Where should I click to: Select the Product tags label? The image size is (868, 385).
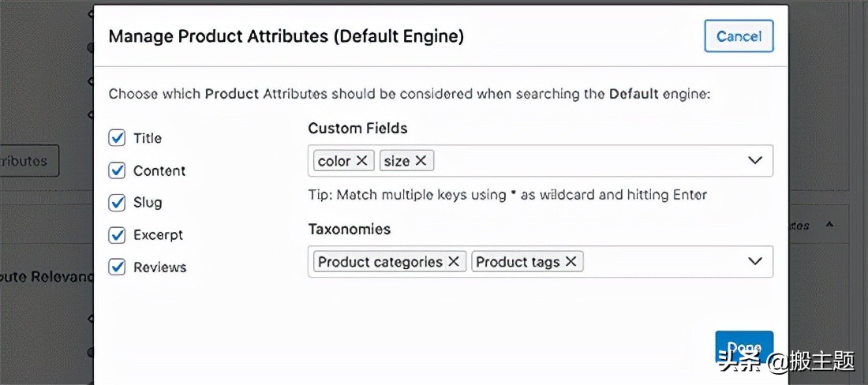pyautogui.click(x=518, y=262)
